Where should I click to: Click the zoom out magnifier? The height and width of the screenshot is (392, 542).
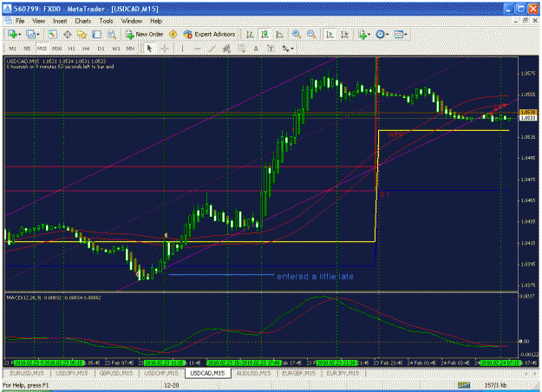pyautogui.click(x=311, y=34)
